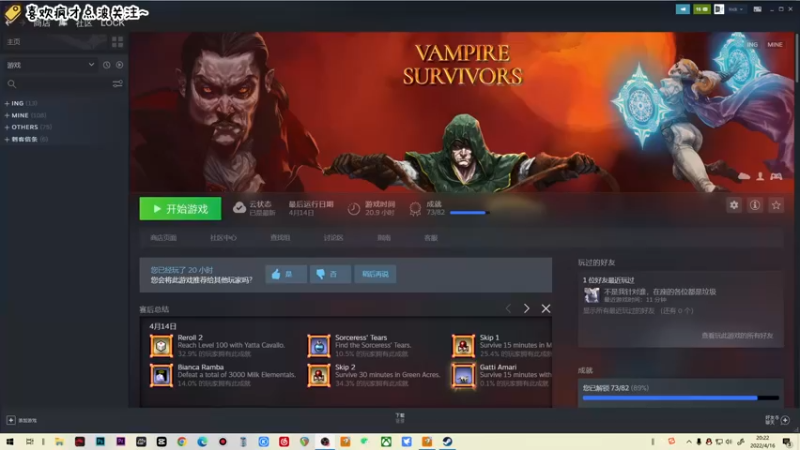Click the add a game plus icon
The image size is (800, 450).
coord(11,420)
